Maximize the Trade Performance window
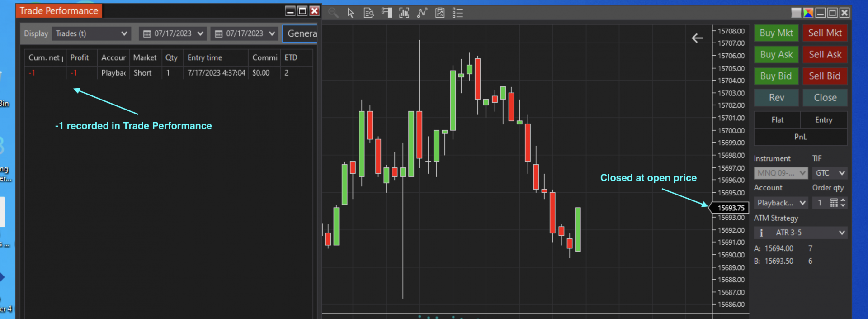The image size is (868, 319). [x=302, y=11]
